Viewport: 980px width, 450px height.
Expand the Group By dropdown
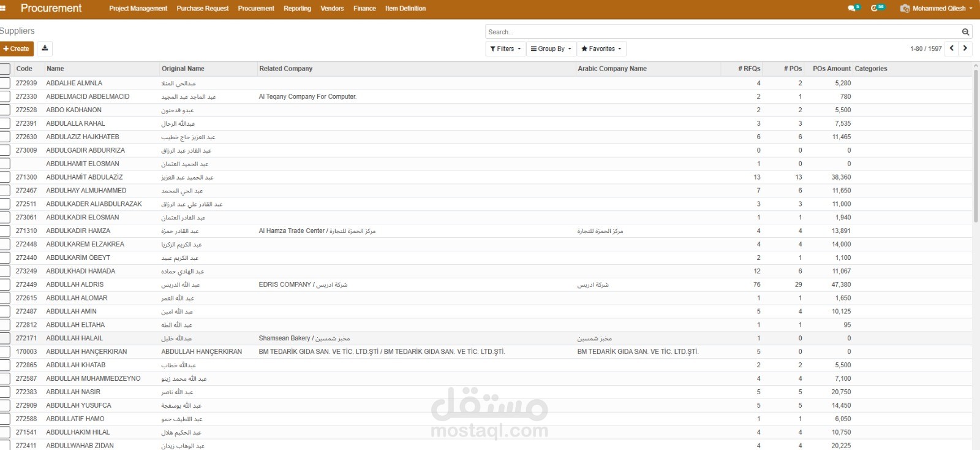[x=551, y=48]
